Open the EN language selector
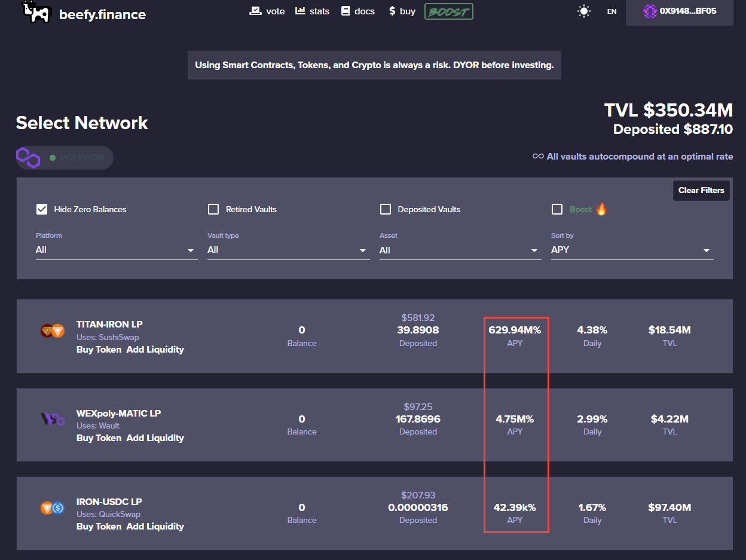Screen dimensions: 746x560 click(612, 11)
